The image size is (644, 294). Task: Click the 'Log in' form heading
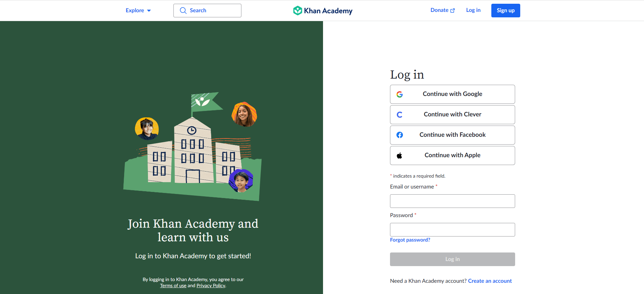pos(407,75)
